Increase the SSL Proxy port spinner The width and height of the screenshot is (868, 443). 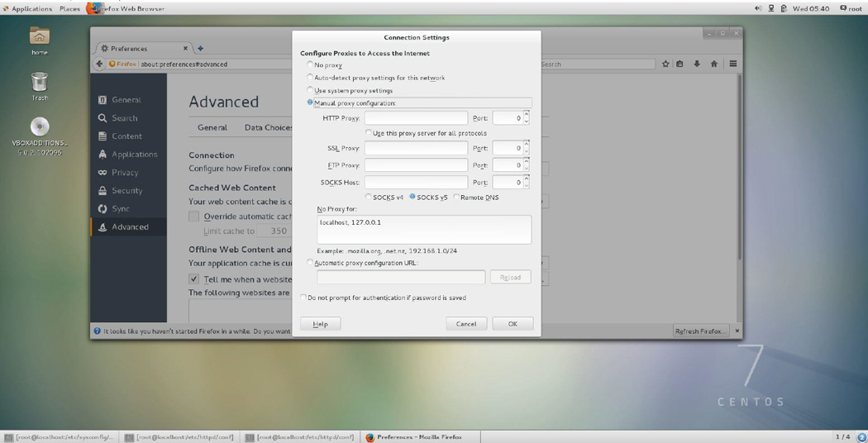tap(527, 145)
